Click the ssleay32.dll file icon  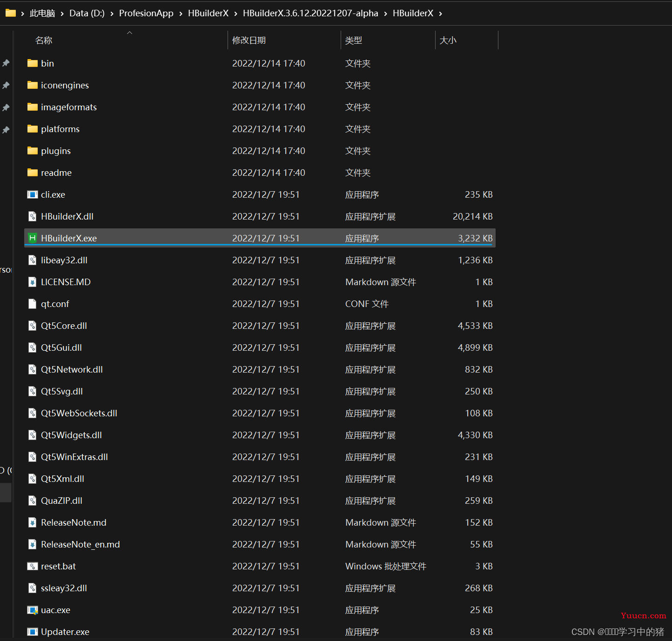click(33, 588)
